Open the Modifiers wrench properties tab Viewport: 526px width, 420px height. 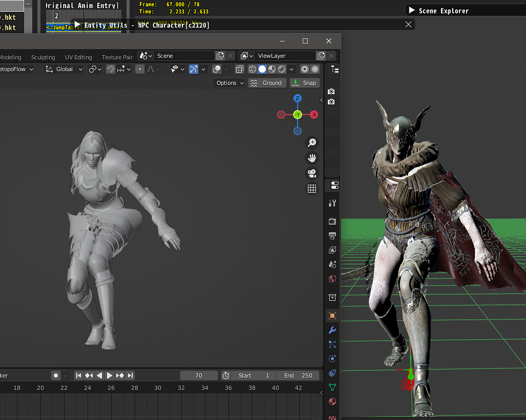point(332,330)
